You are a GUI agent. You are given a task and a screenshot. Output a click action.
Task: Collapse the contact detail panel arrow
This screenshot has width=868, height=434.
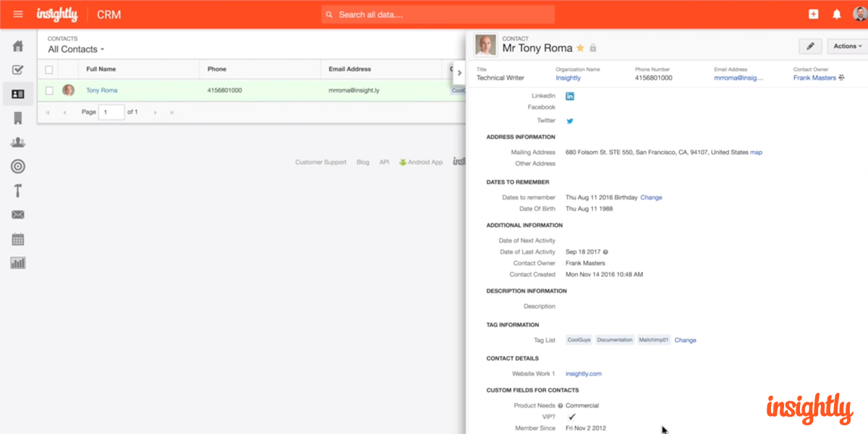459,73
